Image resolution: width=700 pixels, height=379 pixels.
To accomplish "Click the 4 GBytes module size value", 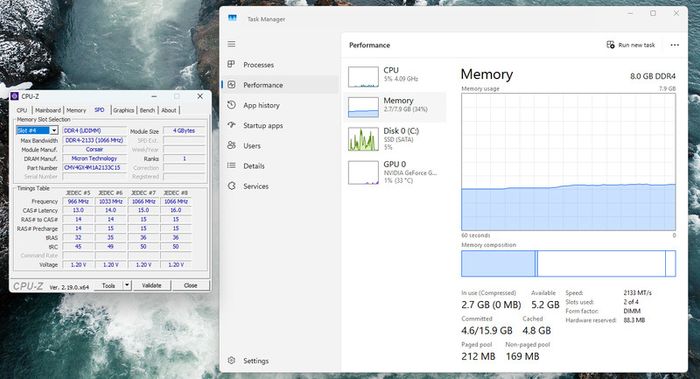I will click(184, 131).
